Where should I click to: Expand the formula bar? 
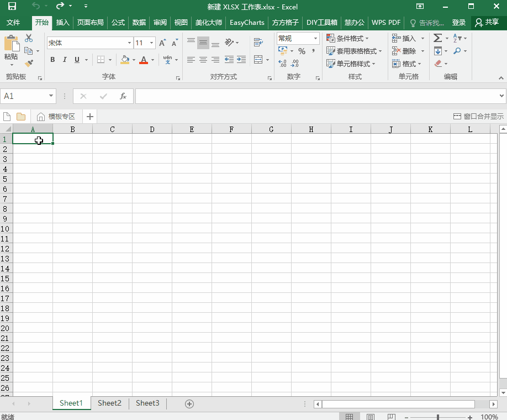pos(501,96)
